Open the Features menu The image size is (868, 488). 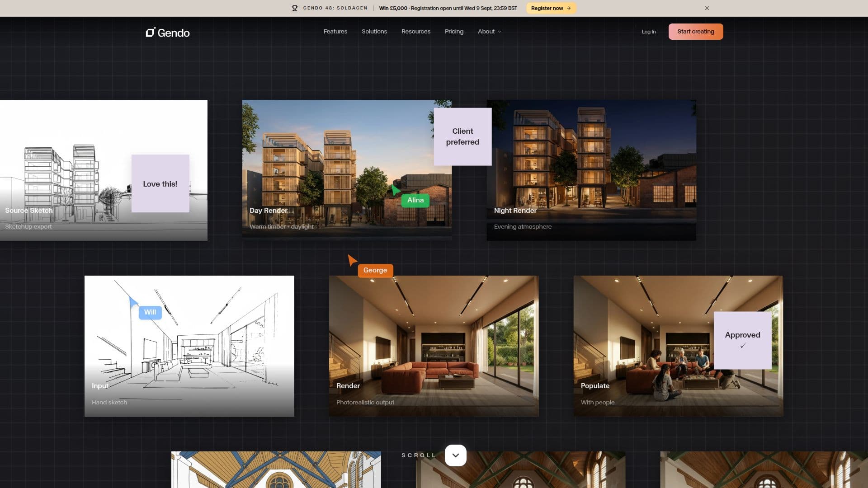pos(335,32)
